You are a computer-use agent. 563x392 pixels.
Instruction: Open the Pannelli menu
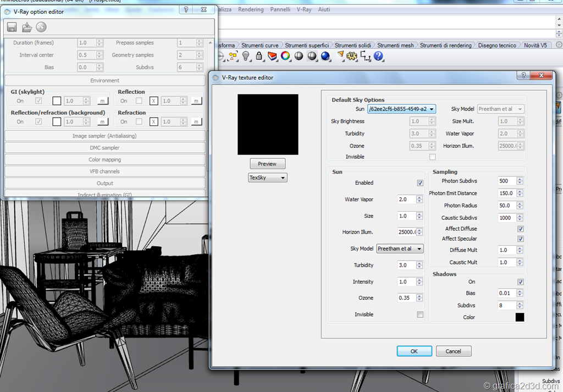pyautogui.click(x=280, y=9)
